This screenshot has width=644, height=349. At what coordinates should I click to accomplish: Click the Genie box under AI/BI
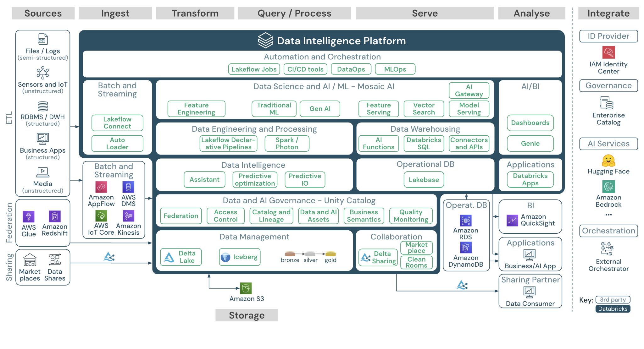[530, 144]
